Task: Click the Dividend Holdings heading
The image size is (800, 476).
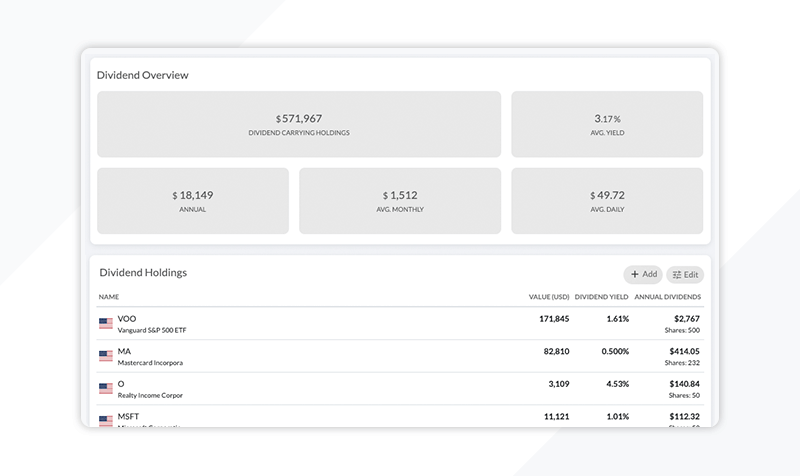Action: (x=143, y=272)
